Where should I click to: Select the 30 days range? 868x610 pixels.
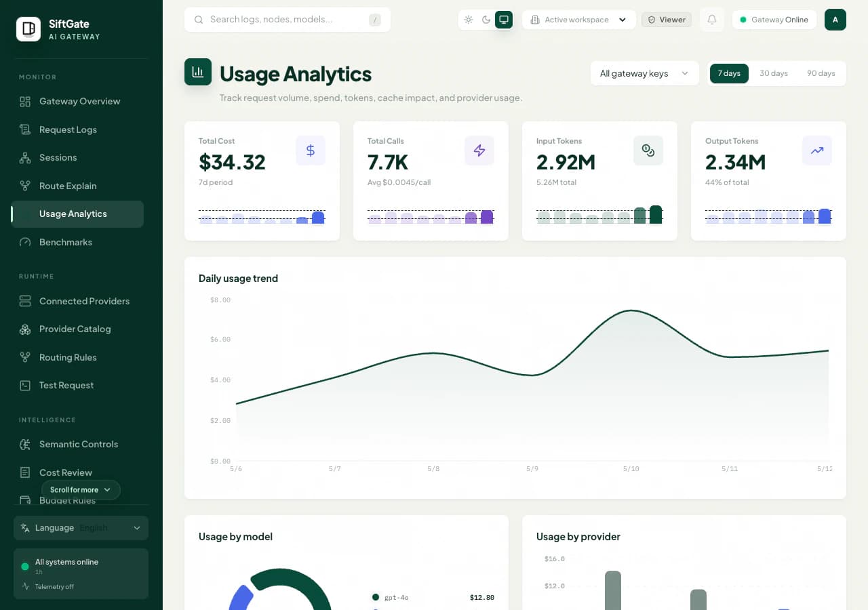(774, 73)
